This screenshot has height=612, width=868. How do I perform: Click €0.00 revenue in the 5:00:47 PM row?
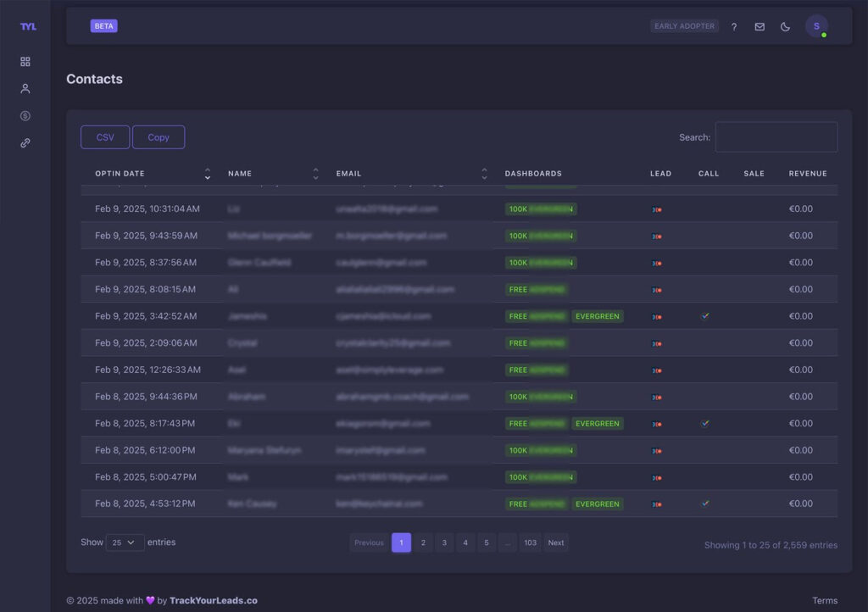pyautogui.click(x=800, y=477)
